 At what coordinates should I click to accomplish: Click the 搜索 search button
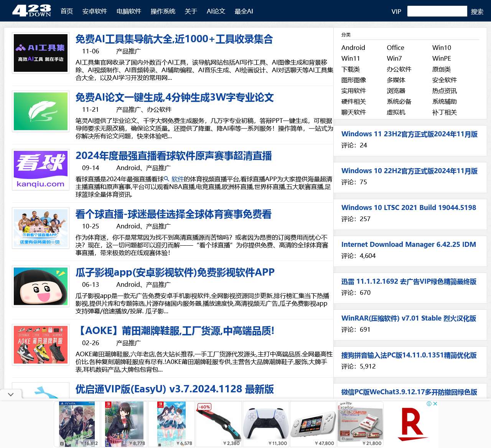tap(477, 12)
